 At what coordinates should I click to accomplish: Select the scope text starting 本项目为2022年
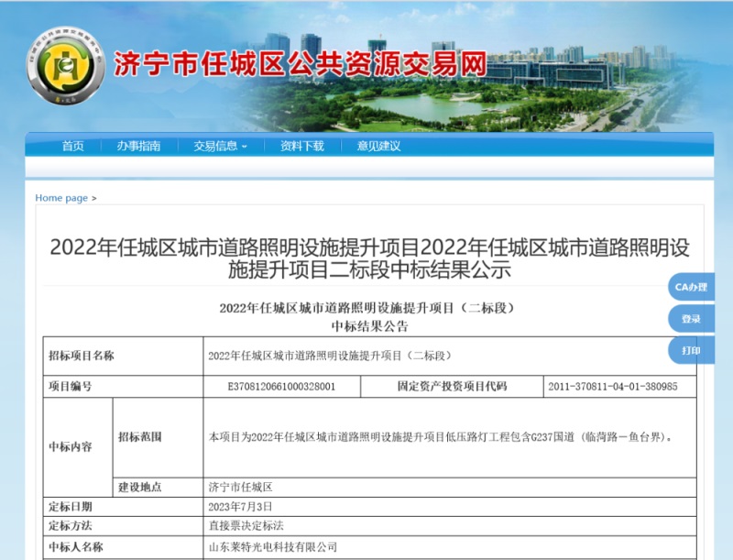[441, 437]
